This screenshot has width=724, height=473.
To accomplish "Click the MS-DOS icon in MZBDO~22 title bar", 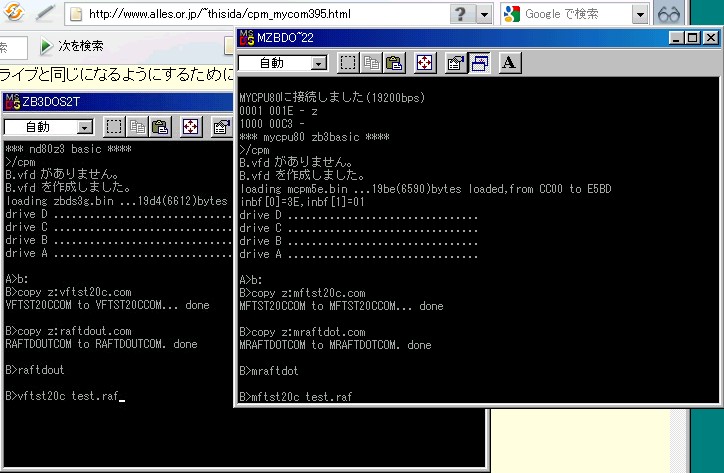I will 247,38.
